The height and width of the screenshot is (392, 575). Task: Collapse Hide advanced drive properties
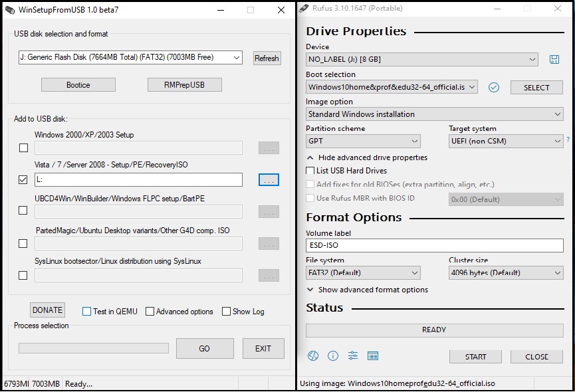pos(367,157)
